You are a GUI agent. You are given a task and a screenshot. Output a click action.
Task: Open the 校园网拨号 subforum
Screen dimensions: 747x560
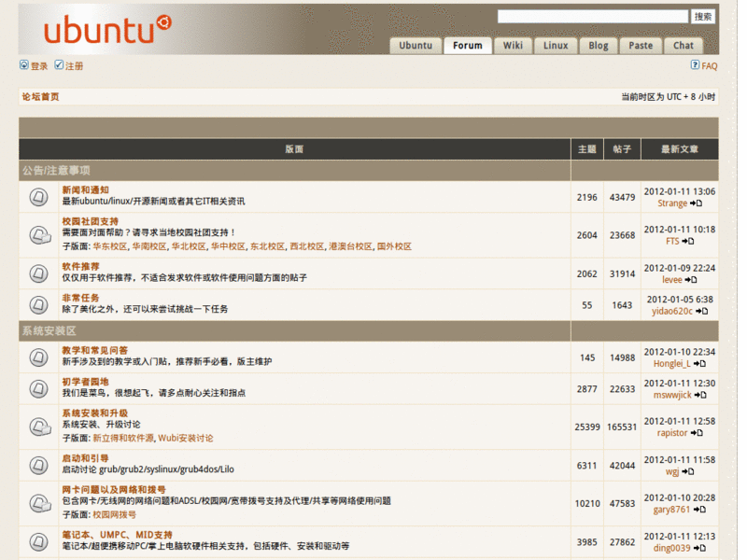tap(114, 515)
